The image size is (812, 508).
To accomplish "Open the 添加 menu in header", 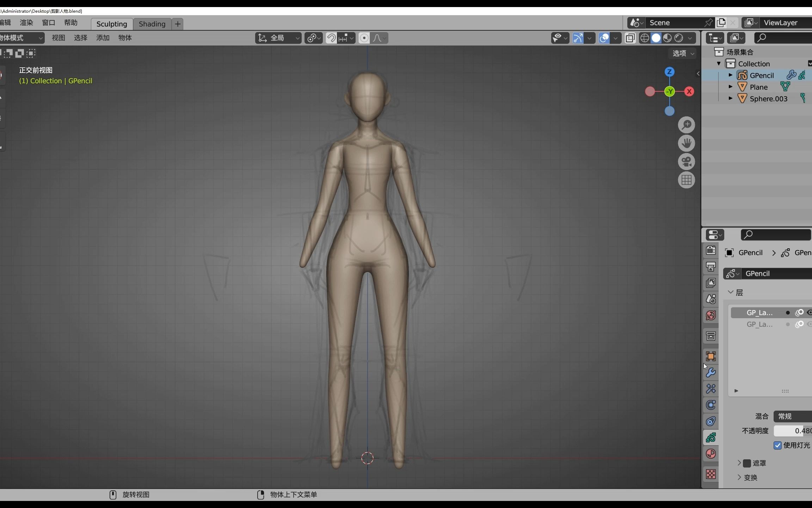I will (x=102, y=37).
